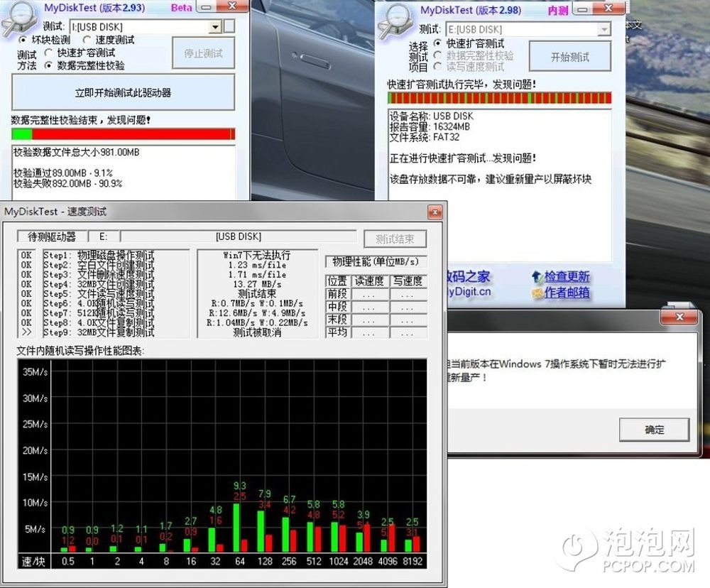Open the 作者邮箱 link
This screenshot has height=588, width=710.
(567, 293)
